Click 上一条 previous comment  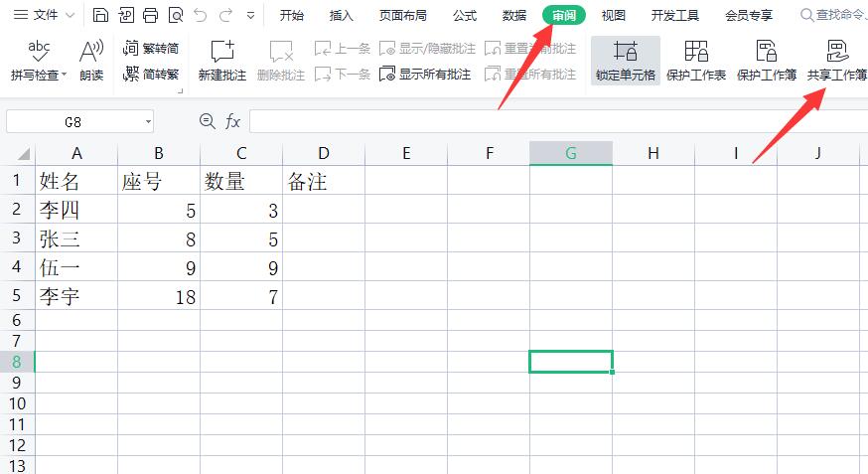[342, 48]
